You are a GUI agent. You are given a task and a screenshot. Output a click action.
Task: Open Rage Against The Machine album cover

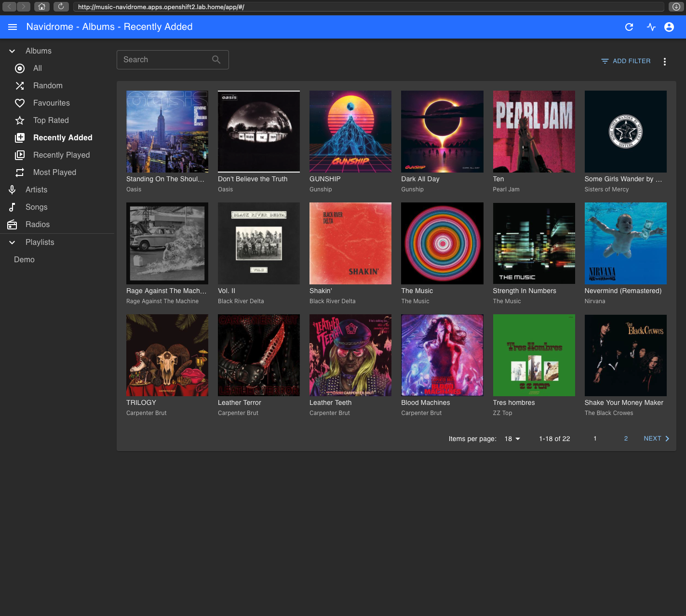tap(167, 243)
